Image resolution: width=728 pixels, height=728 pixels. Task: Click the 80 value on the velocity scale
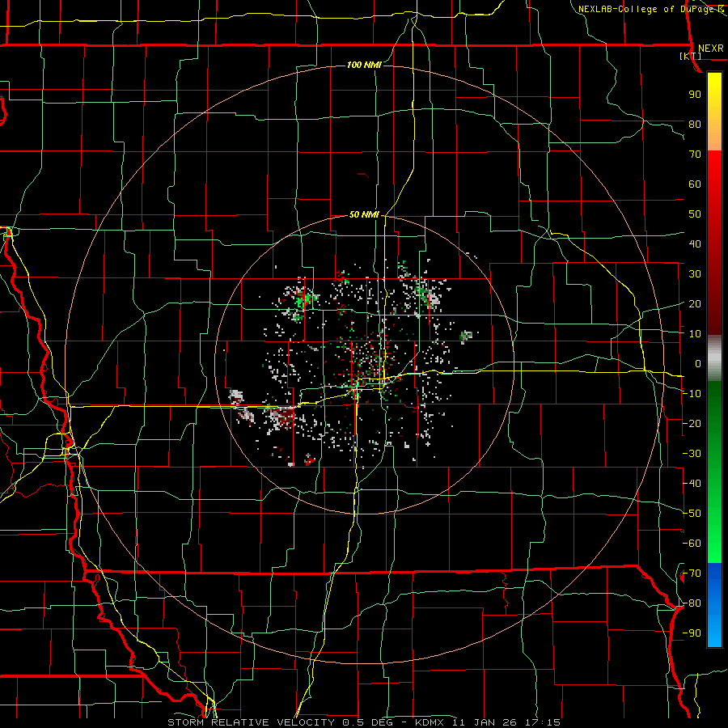point(695,125)
